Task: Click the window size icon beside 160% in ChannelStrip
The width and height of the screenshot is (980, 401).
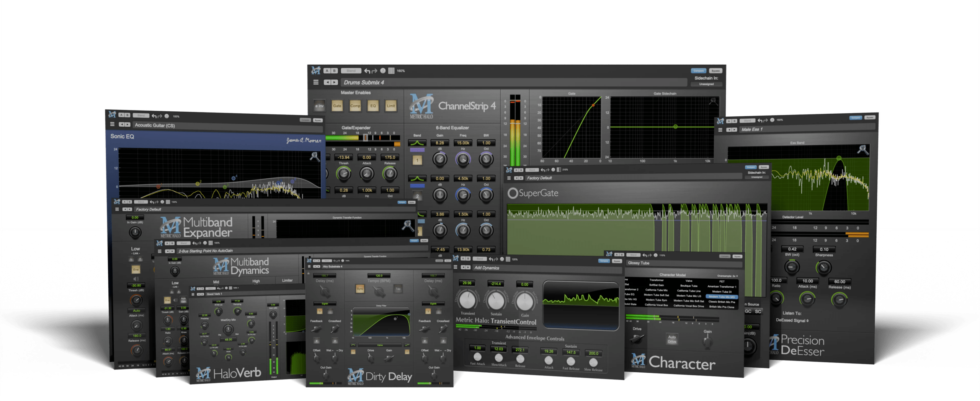Action: [391, 71]
